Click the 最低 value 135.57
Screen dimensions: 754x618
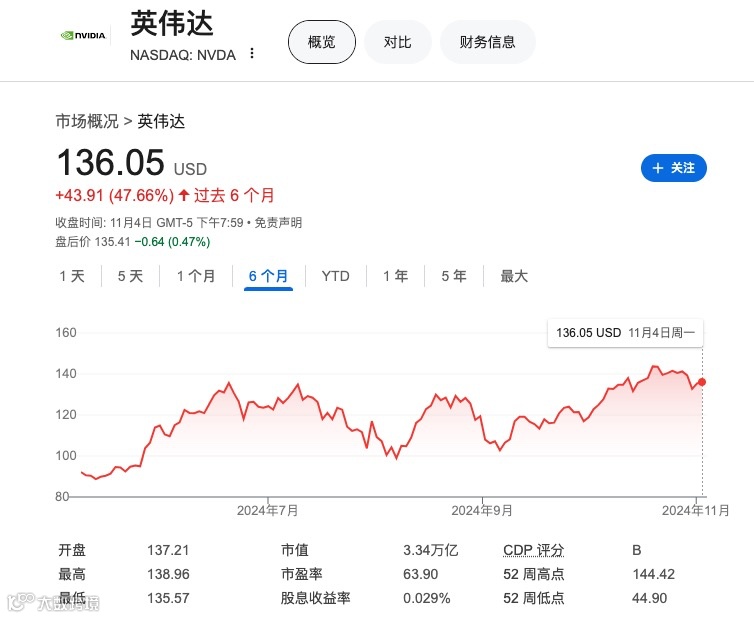click(x=168, y=598)
